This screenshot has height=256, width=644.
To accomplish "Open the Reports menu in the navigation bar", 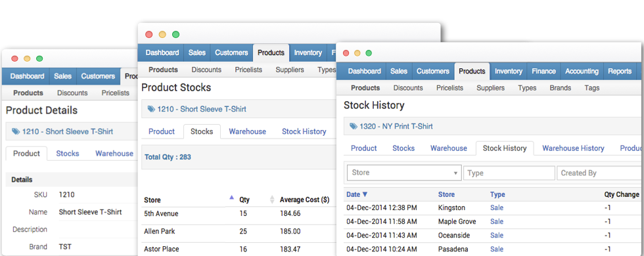I will [619, 72].
